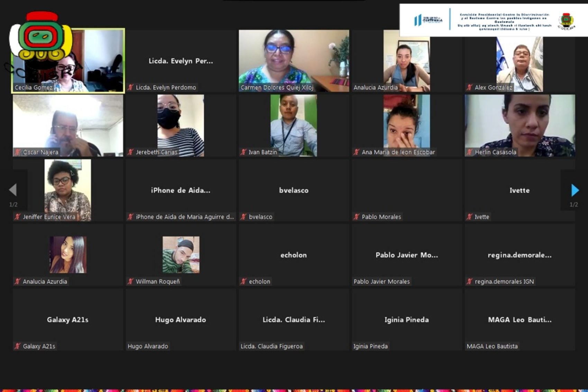The width and height of the screenshot is (588, 392).
Task: Click muted mic icon beside Ivan Batzin
Action: 244,152
